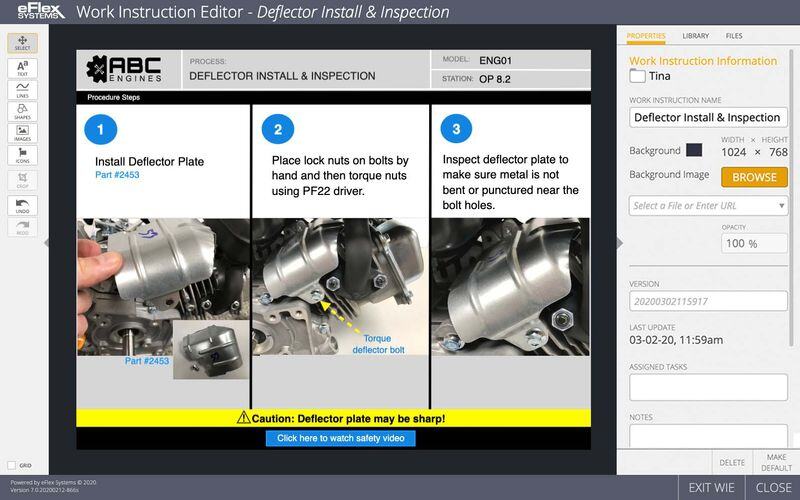Click the Work Instruction Name field
The height and width of the screenshot is (500, 800).
(x=708, y=117)
